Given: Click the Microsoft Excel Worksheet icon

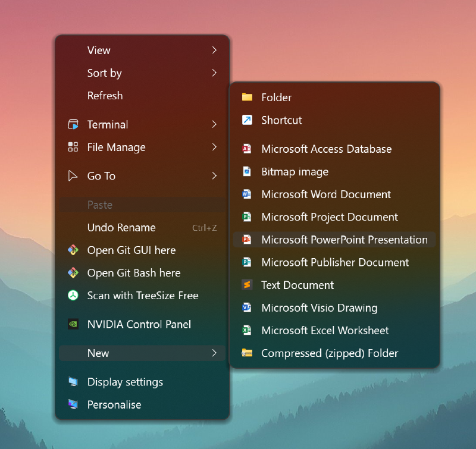Looking at the screenshot, I should (x=247, y=331).
